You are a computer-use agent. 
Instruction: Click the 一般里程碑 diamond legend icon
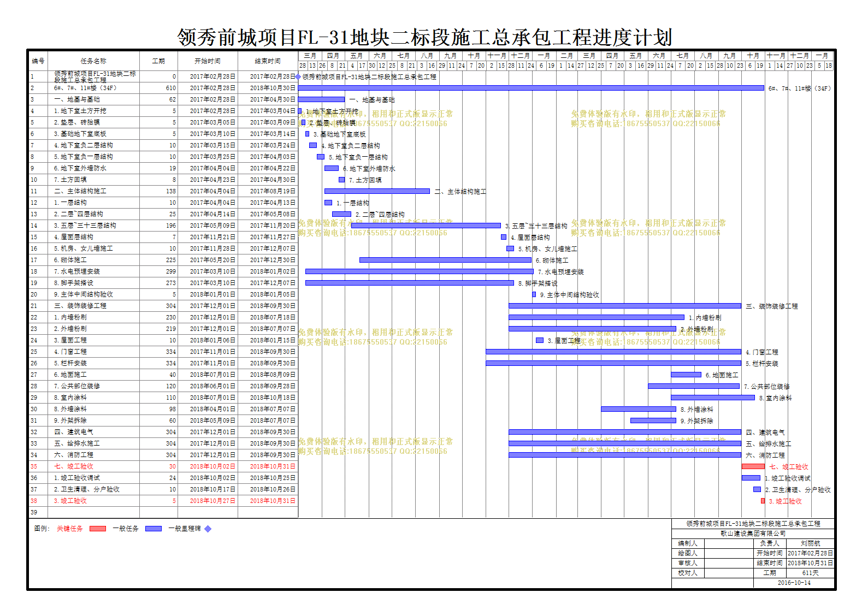(x=208, y=529)
